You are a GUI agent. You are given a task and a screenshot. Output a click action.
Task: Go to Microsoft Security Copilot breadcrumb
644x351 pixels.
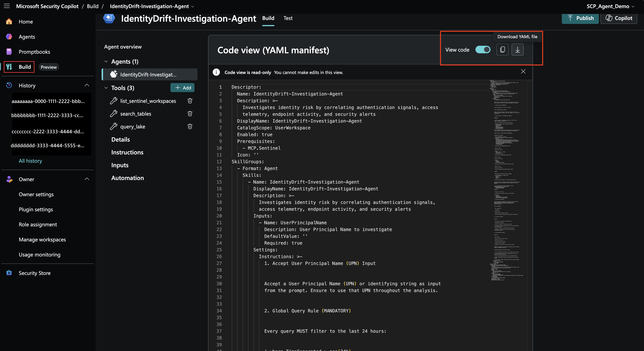[x=47, y=6]
